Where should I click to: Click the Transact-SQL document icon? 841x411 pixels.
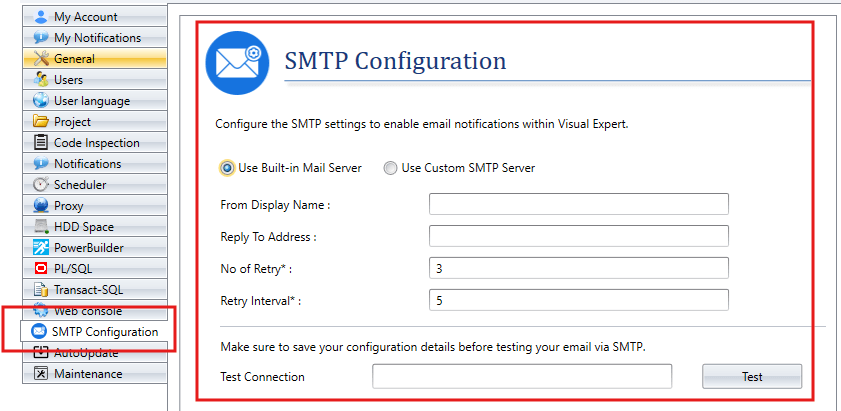41,290
